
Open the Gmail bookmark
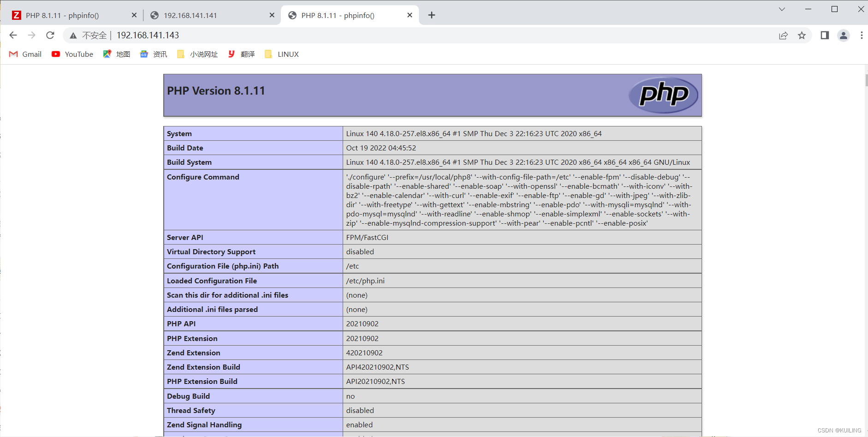pyautogui.click(x=25, y=54)
